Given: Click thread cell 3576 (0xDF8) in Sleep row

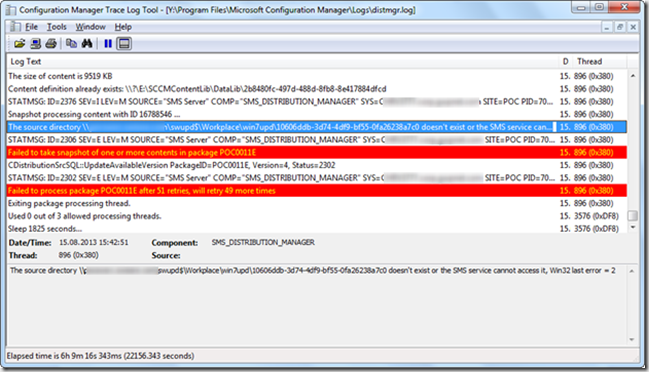Looking at the screenshot, I should pos(596,229).
